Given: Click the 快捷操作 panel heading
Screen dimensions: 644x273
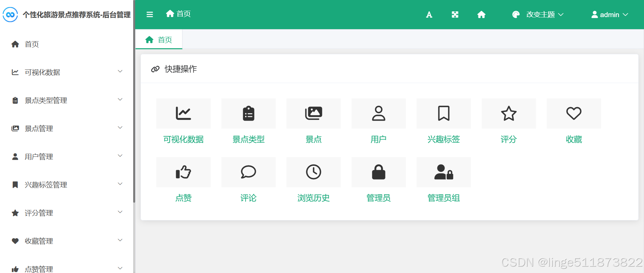Looking at the screenshot, I should pyautogui.click(x=181, y=69).
